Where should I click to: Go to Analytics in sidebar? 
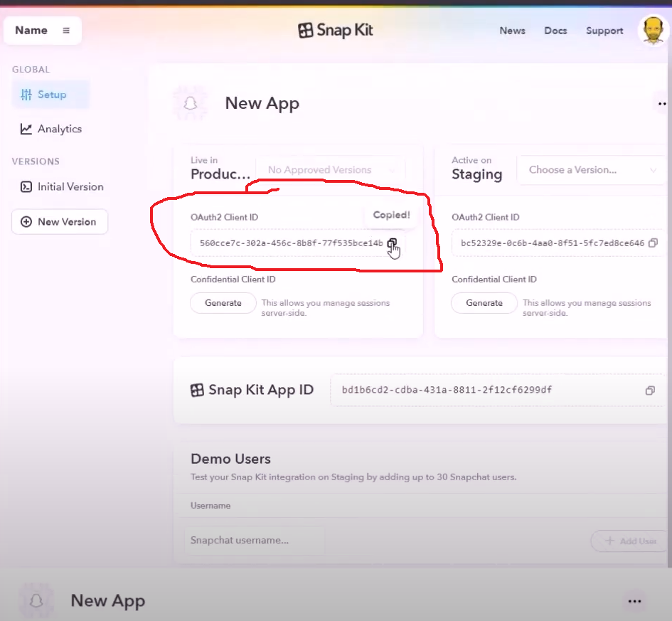pos(51,129)
